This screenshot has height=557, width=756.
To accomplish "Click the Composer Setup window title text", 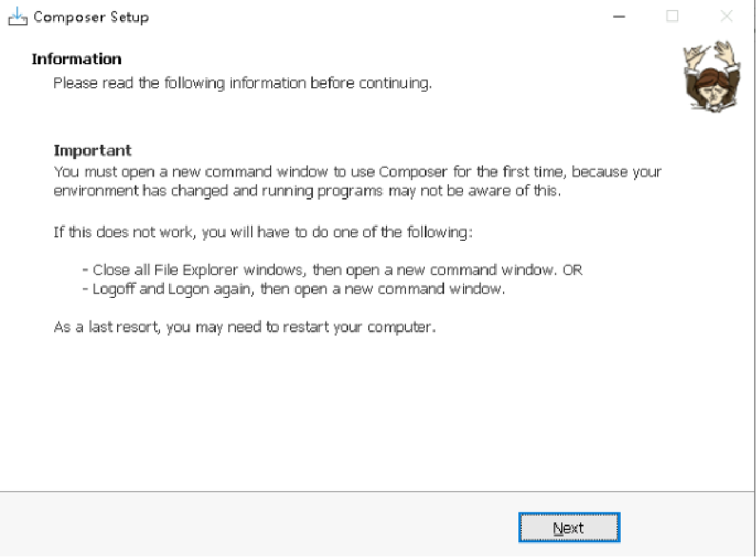I will [x=91, y=16].
